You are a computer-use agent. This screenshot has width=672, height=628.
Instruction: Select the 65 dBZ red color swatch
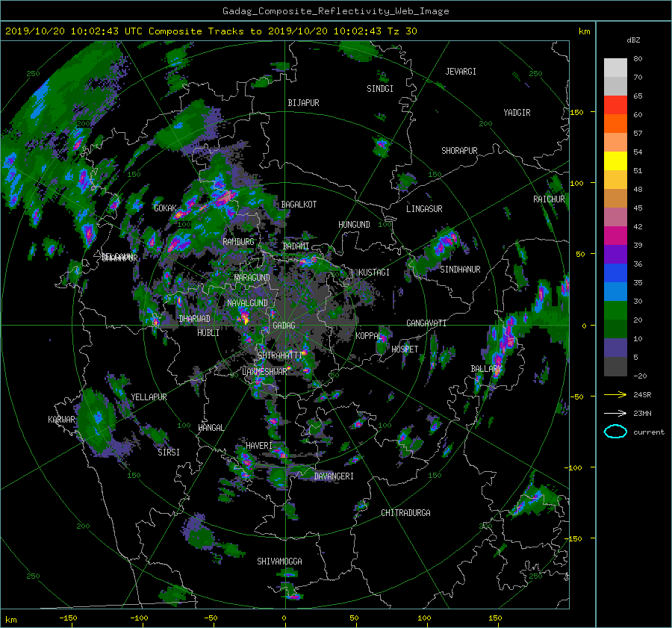[x=615, y=105]
